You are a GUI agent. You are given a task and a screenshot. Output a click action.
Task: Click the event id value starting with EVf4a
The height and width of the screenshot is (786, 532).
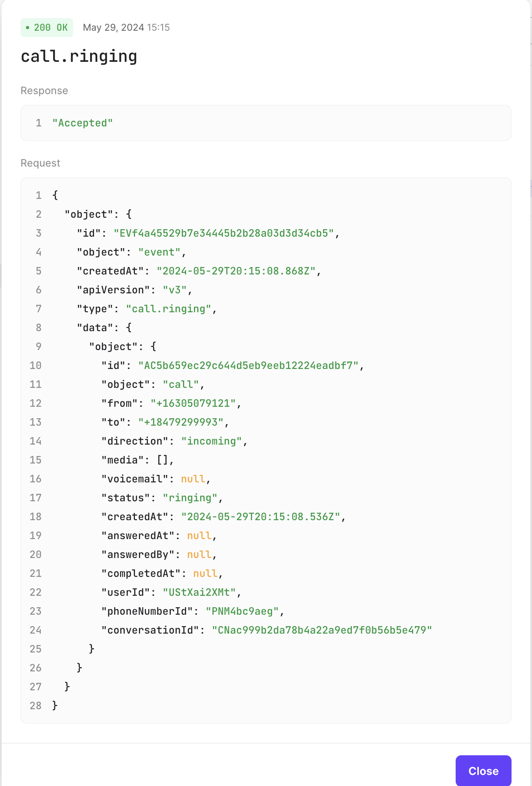[226, 233]
